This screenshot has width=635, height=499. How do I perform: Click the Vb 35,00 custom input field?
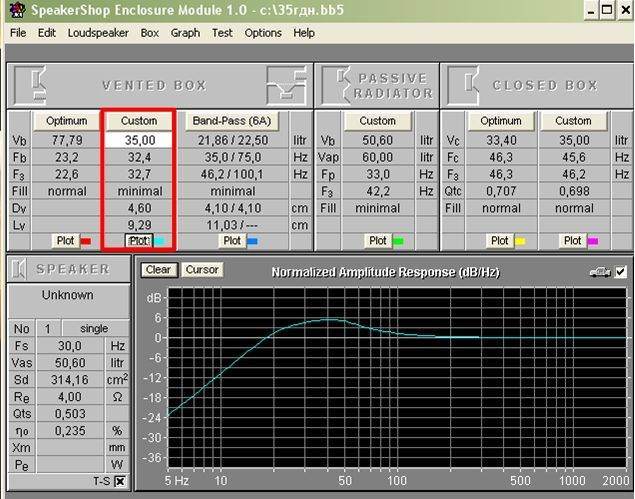[x=139, y=141]
